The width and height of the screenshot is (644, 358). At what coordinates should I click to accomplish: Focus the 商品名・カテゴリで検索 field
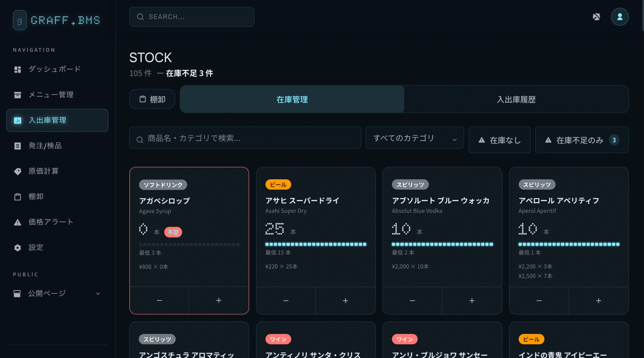click(245, 138)
